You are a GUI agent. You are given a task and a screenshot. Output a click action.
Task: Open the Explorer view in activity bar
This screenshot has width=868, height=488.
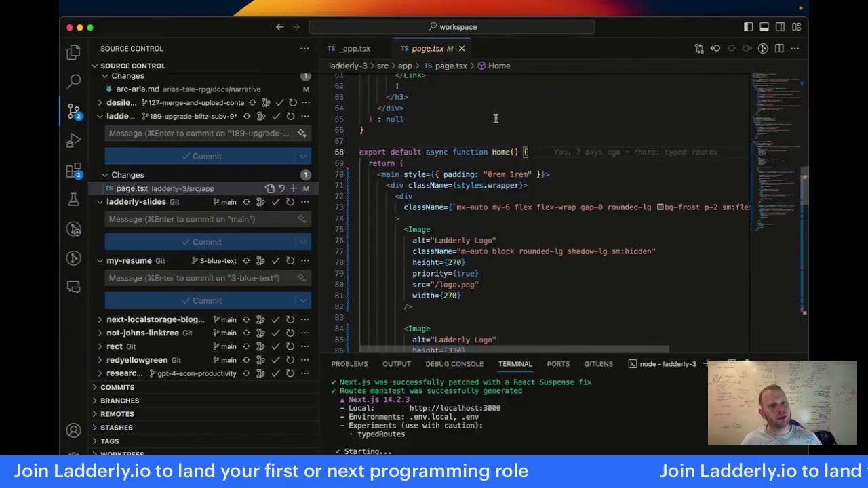point(73,52)
